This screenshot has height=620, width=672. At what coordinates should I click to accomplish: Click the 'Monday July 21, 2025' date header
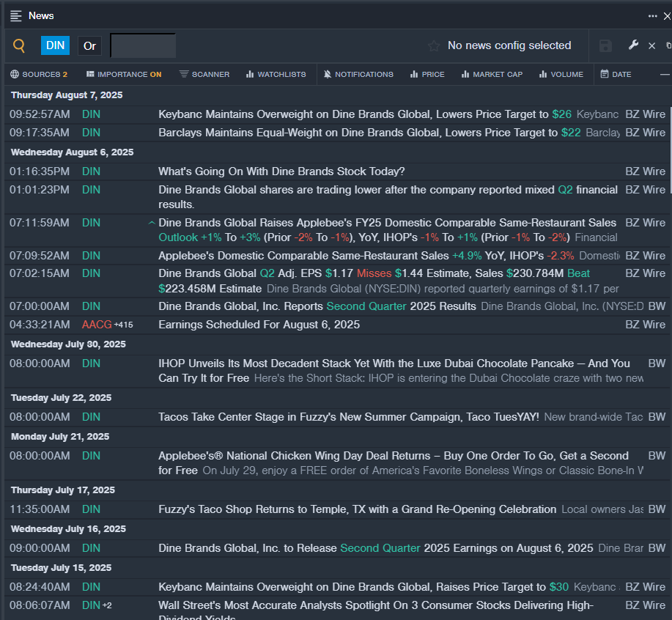(x=60, y=437)
